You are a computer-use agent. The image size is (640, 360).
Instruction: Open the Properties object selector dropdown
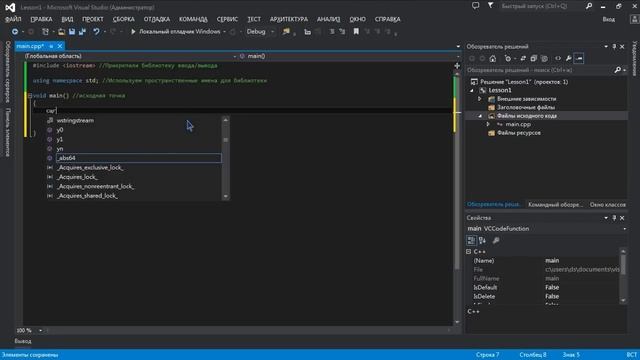pyautogui.click(x=624, y=229)
